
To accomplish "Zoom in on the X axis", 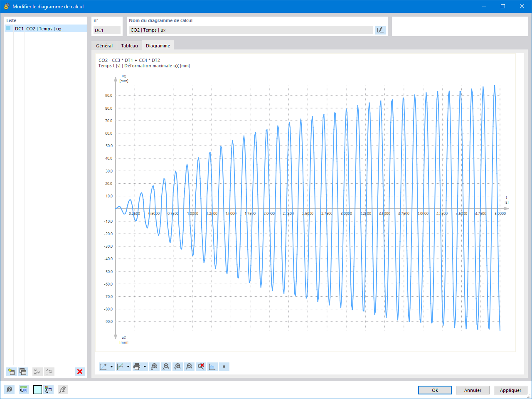I will (154, 367).
